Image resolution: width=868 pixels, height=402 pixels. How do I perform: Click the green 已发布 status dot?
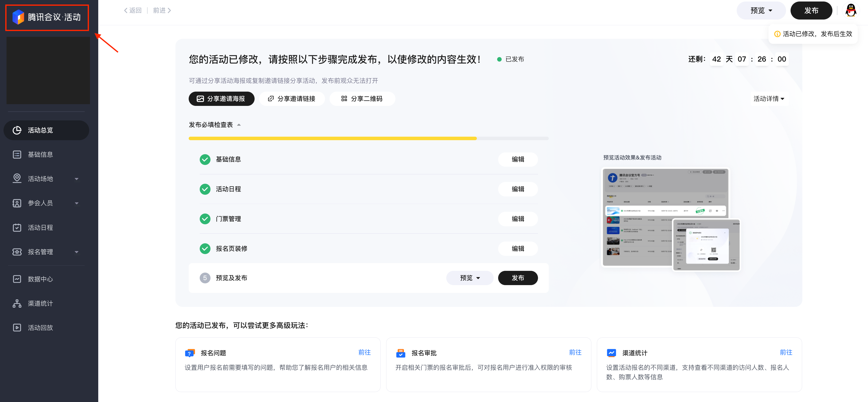pos(499,59)
